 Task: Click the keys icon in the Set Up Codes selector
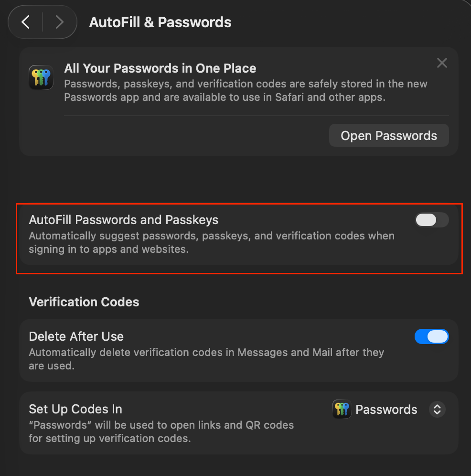pos(342,410)
